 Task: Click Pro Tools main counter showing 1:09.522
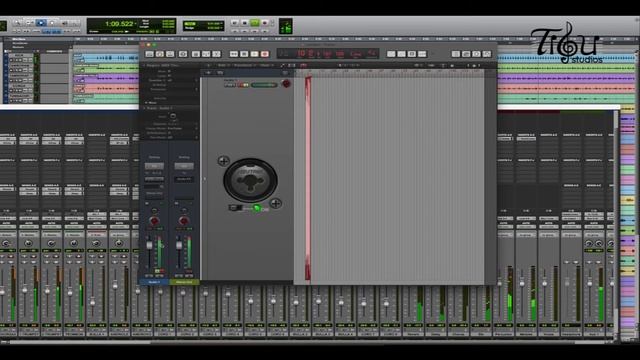(x=119, y=24)
